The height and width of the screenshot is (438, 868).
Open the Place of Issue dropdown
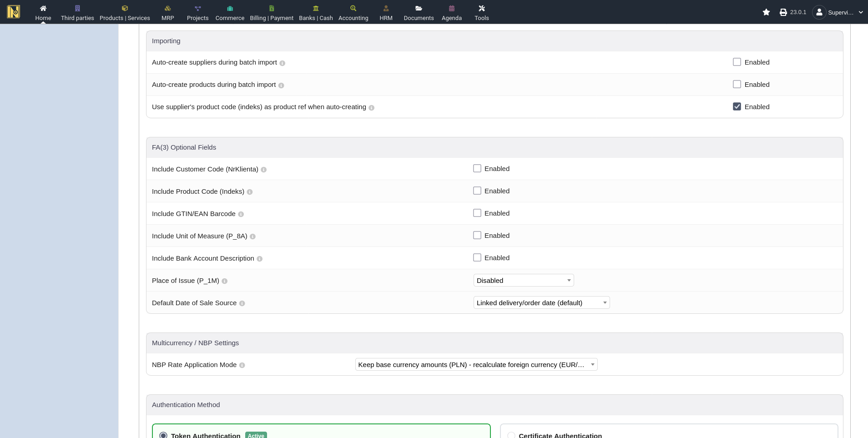(x=523, y=280)
